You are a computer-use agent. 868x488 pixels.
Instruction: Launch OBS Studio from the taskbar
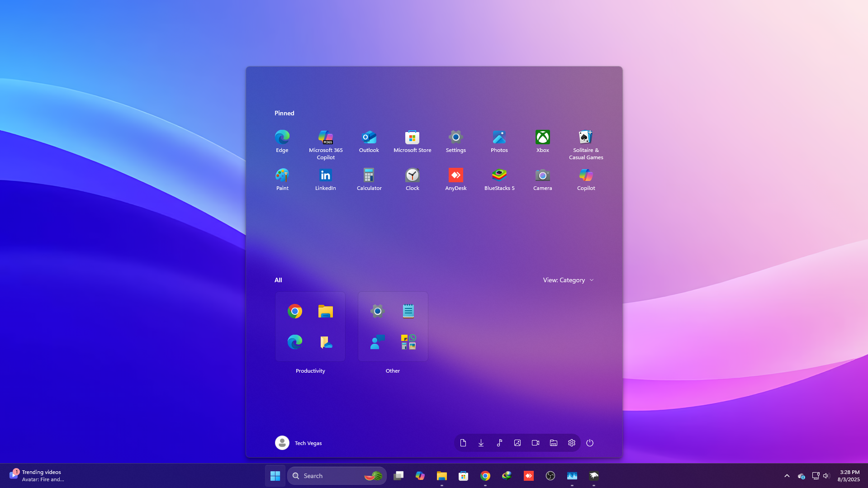point(550,476)
